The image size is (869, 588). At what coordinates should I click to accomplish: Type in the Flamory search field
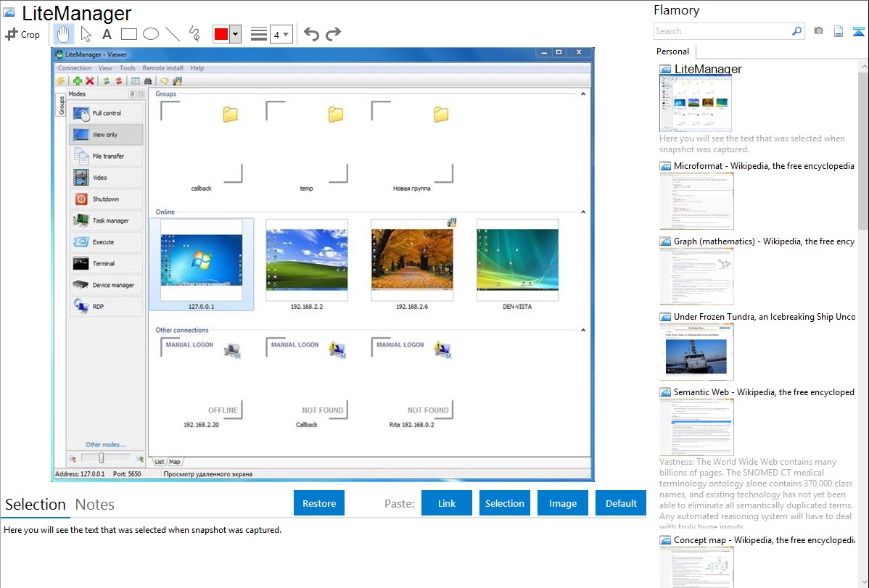[722, 31]
